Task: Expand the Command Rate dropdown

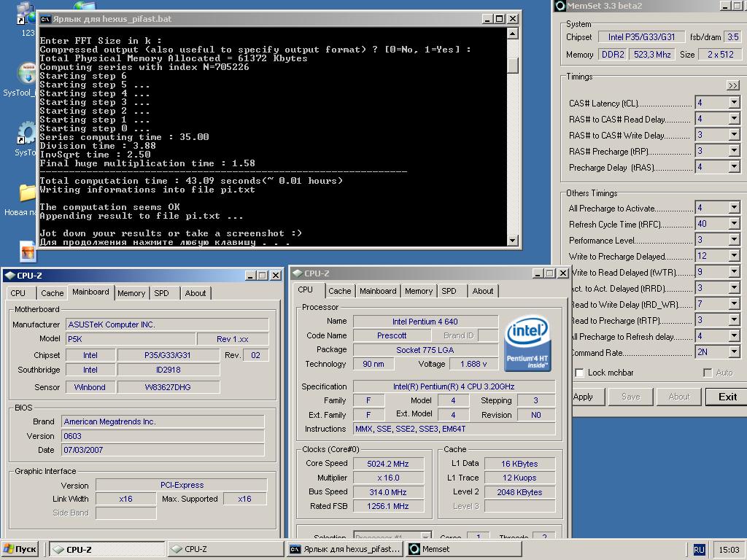Action: coord(734,352)
